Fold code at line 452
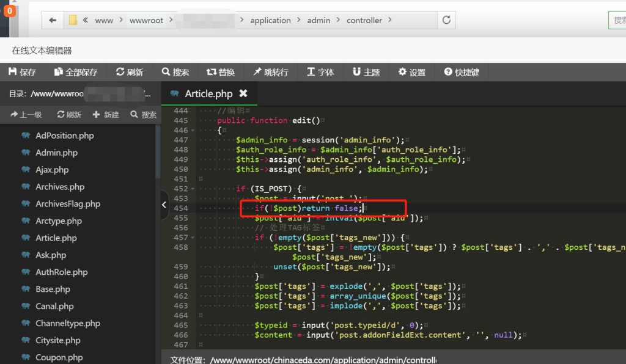The height and width of the screenshot is (364, 626). click(x=193, y=189)
